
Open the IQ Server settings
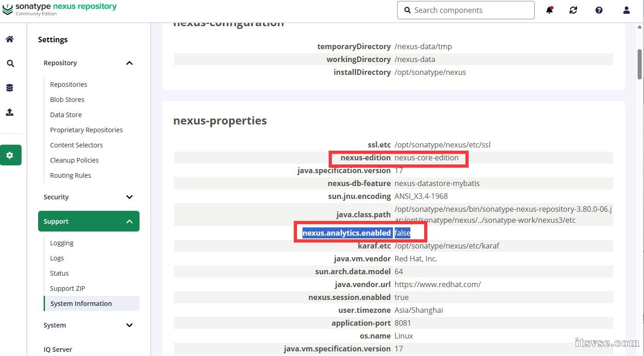click(58, 350)
